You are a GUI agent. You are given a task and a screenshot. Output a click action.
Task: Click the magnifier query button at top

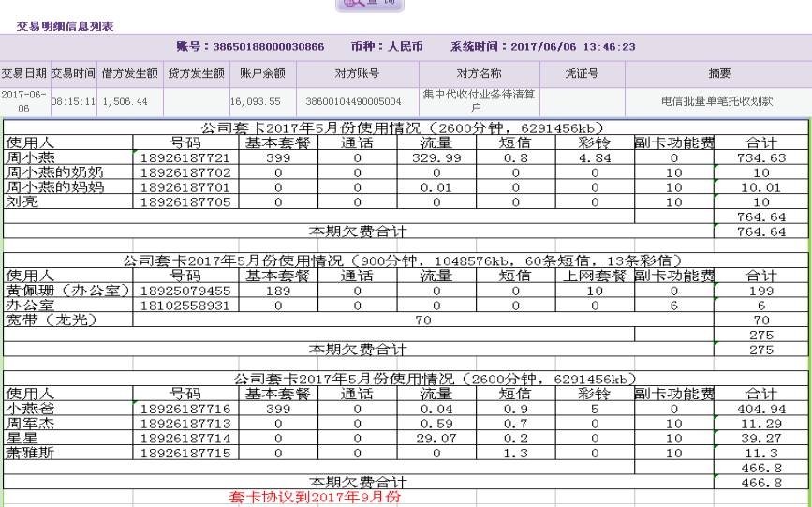click(x=370, y=4)
